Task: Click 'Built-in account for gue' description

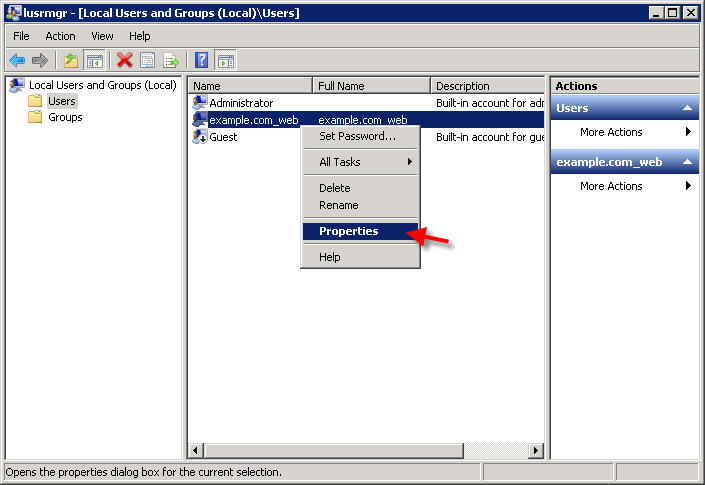Action: pos(490,137)
